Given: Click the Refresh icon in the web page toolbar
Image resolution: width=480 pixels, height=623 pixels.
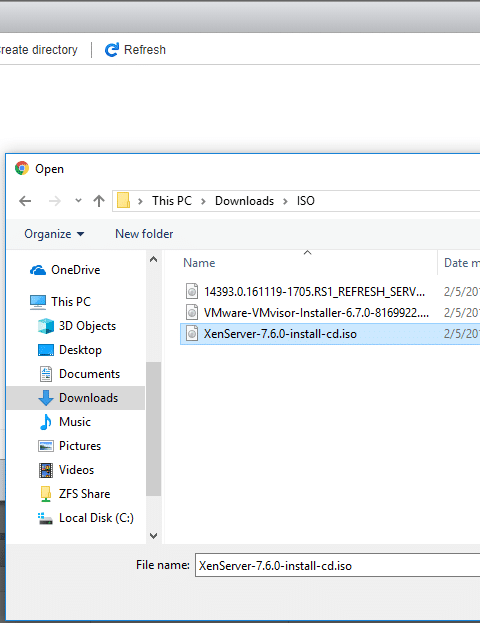Looking at the screenshot, I should pyautogui.click(x=112, y=50).
